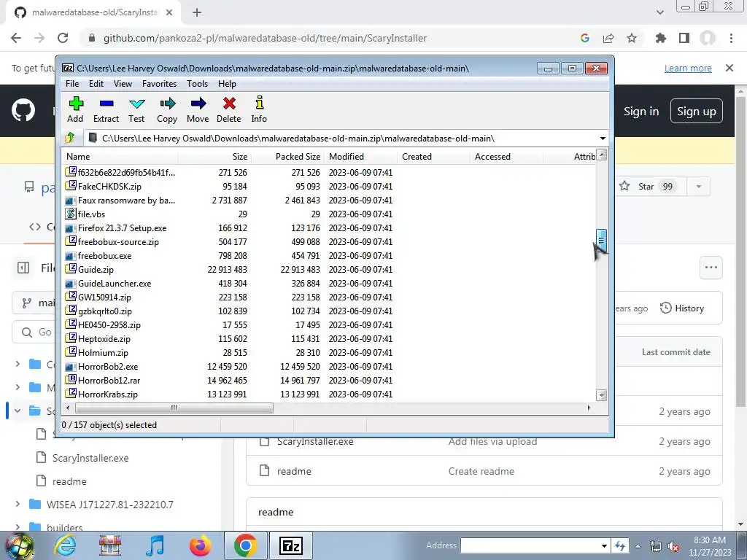The image size is (747, 560).
Task: Select the FakeCHKDSK.zip file
Action: [x=109, y=186]
